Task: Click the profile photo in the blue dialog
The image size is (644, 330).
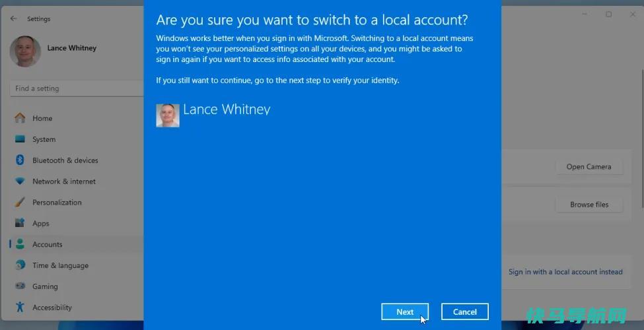Action: pos(168,115)
